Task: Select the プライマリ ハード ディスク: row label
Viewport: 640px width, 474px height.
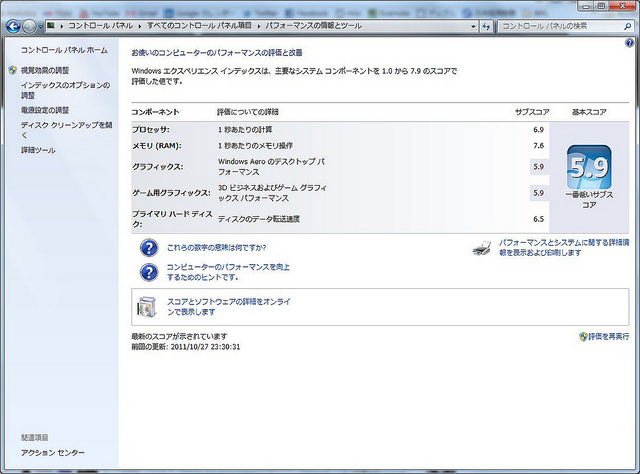Action: [172, 219]
